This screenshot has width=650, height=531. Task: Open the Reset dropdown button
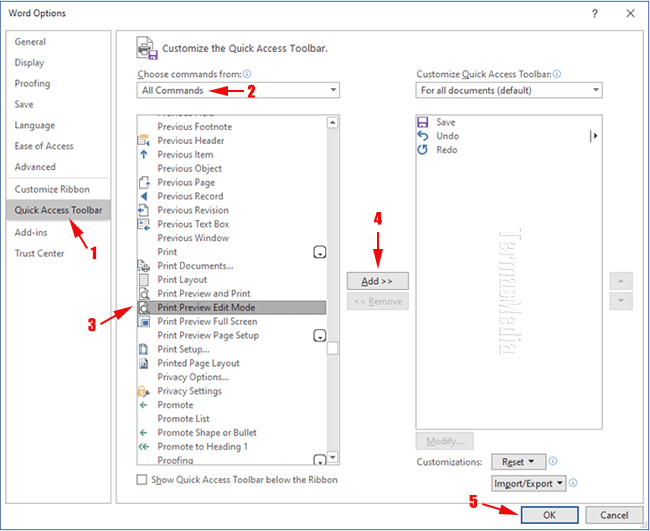tap(518, 462)
